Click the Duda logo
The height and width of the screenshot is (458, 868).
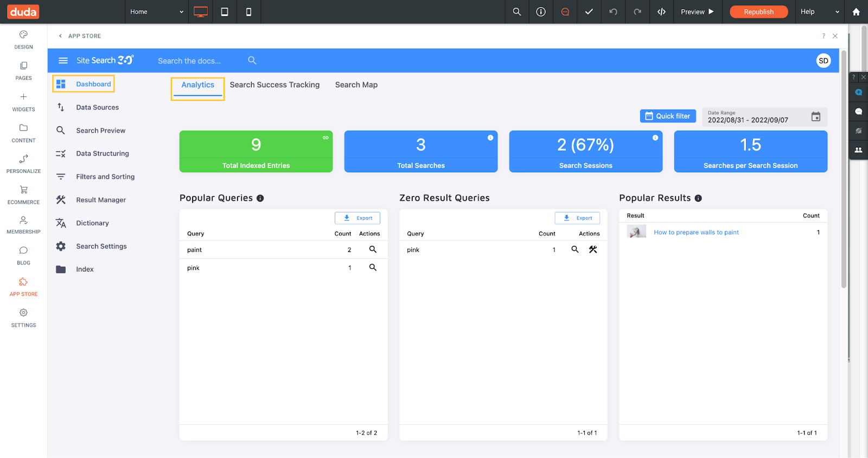pos(23,11)
